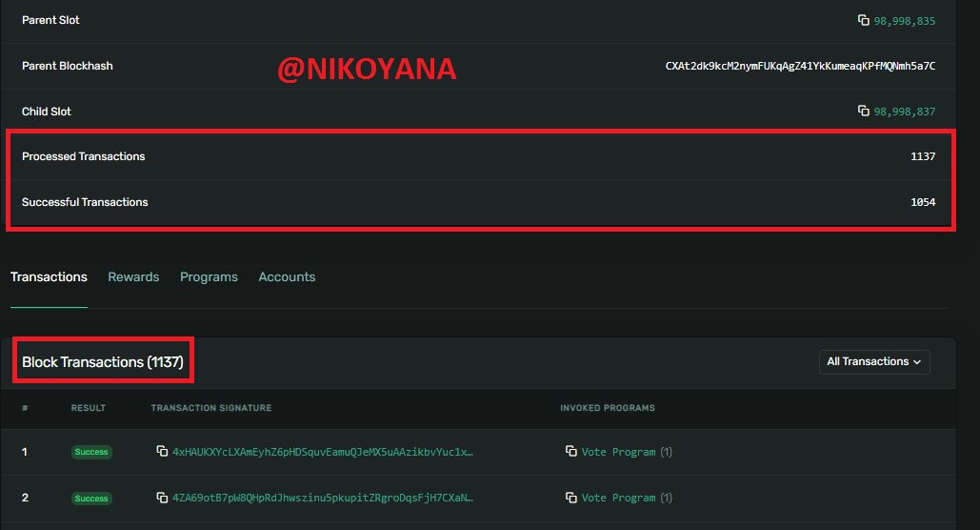Click the Successful Transactions value 1054
Screen dimensions: 980x530
click(x=923, y=202)
